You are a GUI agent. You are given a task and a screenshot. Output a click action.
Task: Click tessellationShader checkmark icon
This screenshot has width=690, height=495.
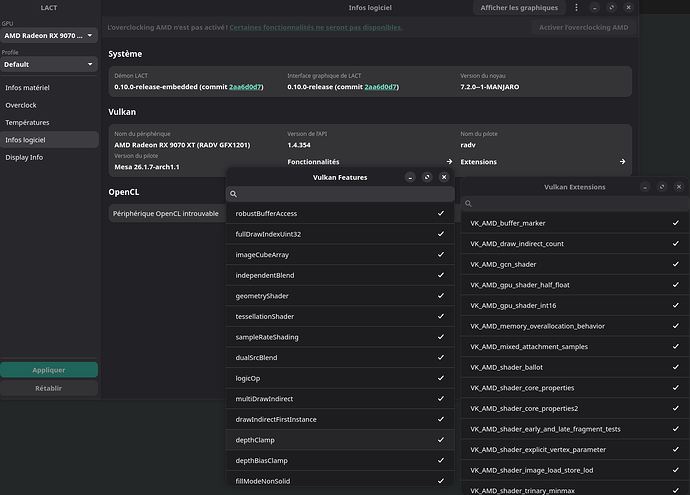pyautogui.click(x=440, y=316)
